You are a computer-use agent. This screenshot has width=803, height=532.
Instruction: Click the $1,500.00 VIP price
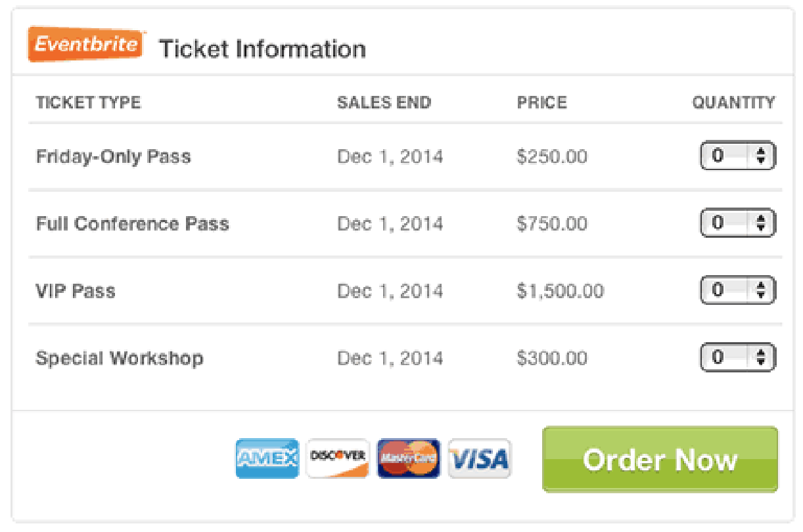[560, 291]
